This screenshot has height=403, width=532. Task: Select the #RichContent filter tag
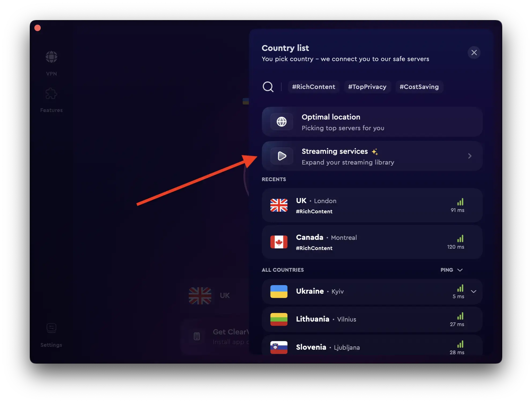tap(313, 87)
